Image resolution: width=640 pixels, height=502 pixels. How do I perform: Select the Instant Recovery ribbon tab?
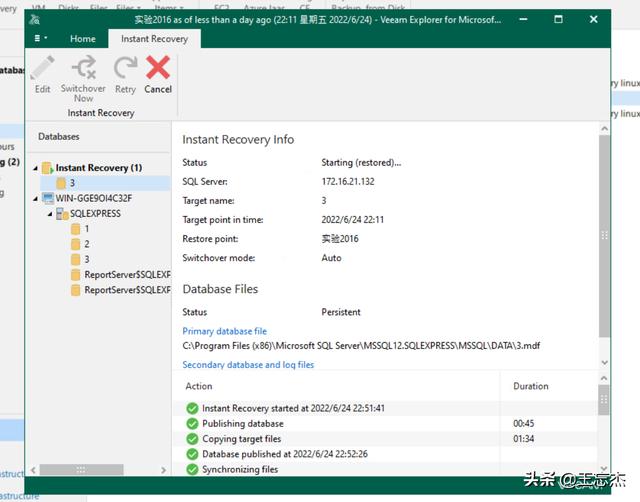pyautogui.click(x=155, y=39)
